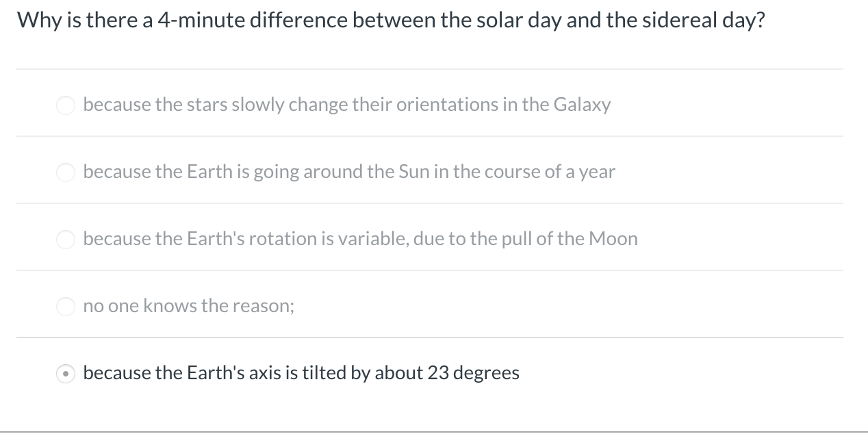The width and height of the screenshot is (868, 434).
Task: Click the empty area beside the selected answer
Action: [685, 374]
